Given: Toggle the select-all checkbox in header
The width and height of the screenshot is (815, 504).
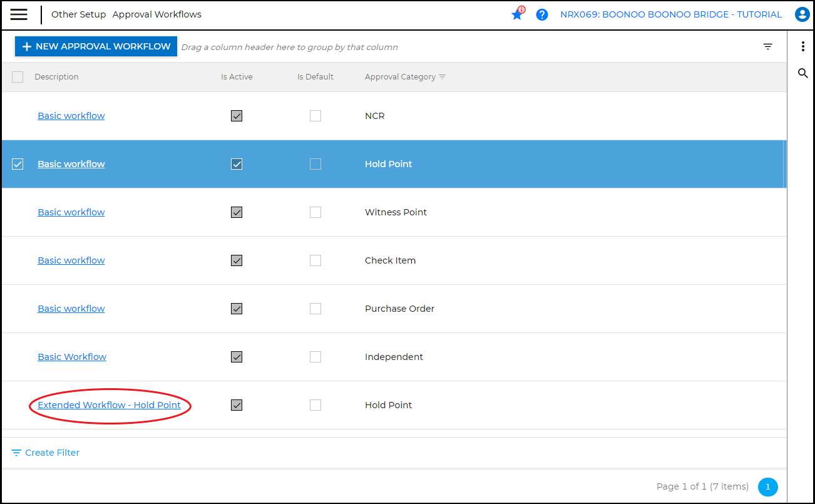Looking at the screenshot, I should click(18, 77).
